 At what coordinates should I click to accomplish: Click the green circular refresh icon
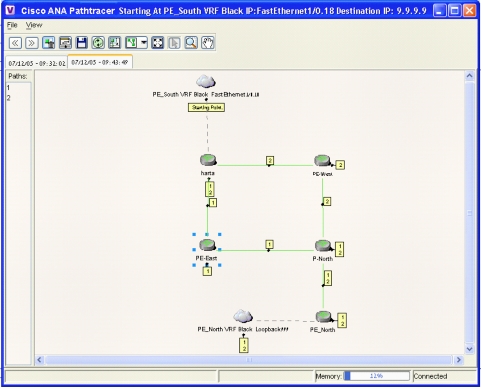point(98,43)
